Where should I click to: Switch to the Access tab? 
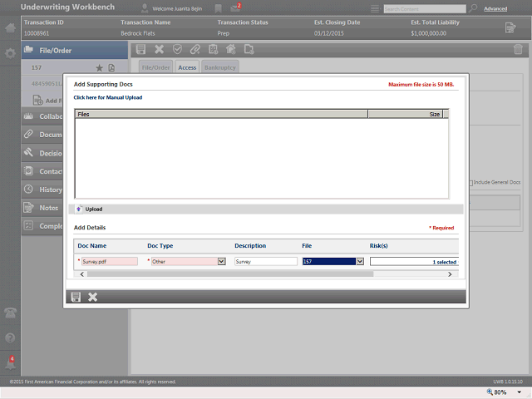click(187, 67)
